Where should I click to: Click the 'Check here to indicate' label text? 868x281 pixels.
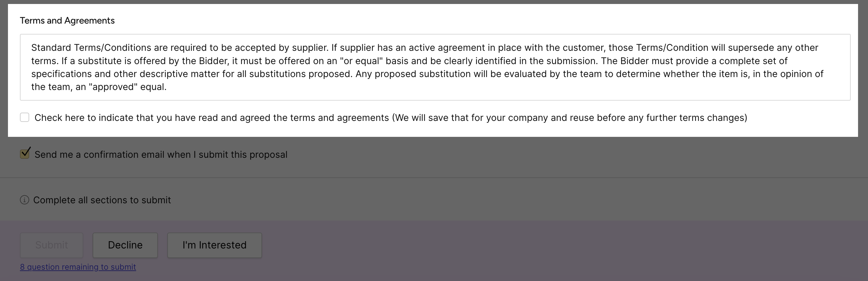(212, 118)
